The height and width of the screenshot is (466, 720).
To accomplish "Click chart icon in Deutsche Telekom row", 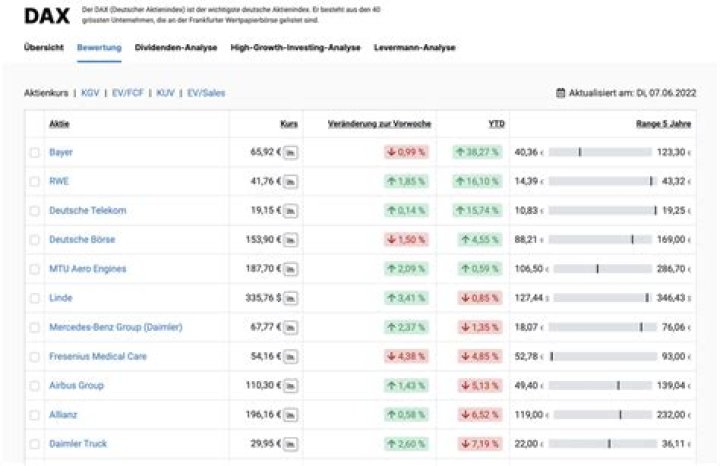I will tap(290, 211).
